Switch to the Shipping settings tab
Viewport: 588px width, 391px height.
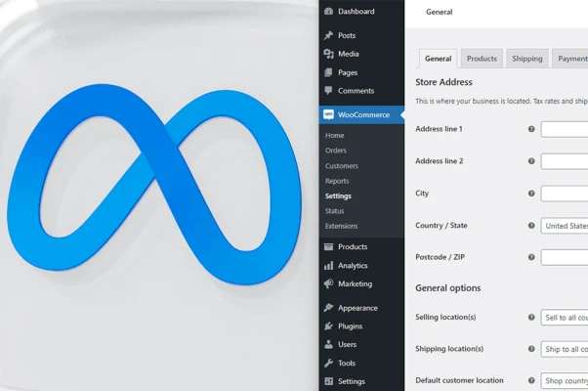click(x=527, y=59)
